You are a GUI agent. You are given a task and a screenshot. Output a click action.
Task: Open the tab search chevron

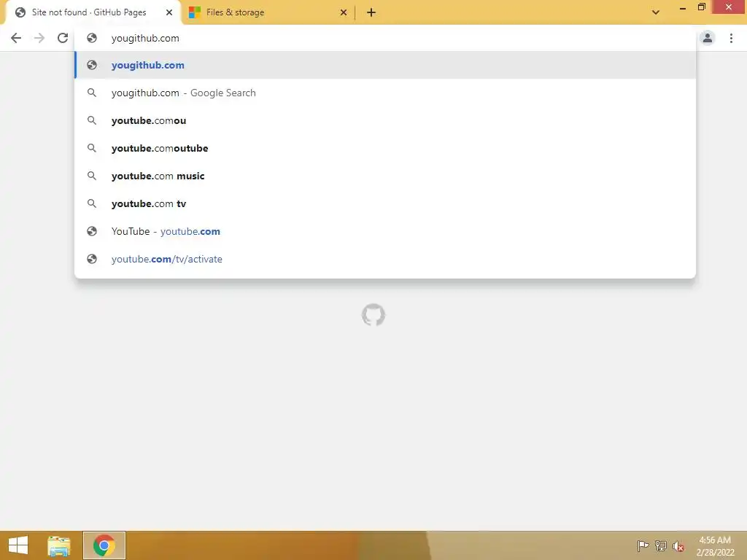[656, 12]
